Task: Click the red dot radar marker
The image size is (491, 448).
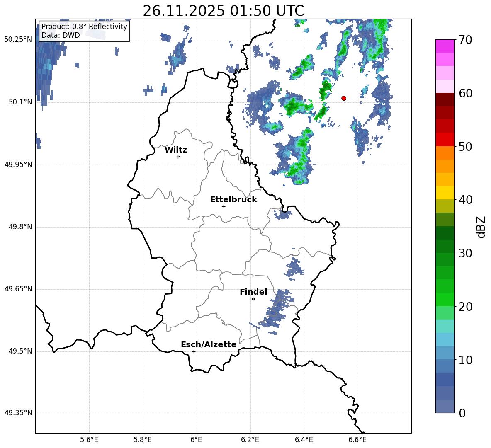Action: pyautogui.click(x=344, y=98)
